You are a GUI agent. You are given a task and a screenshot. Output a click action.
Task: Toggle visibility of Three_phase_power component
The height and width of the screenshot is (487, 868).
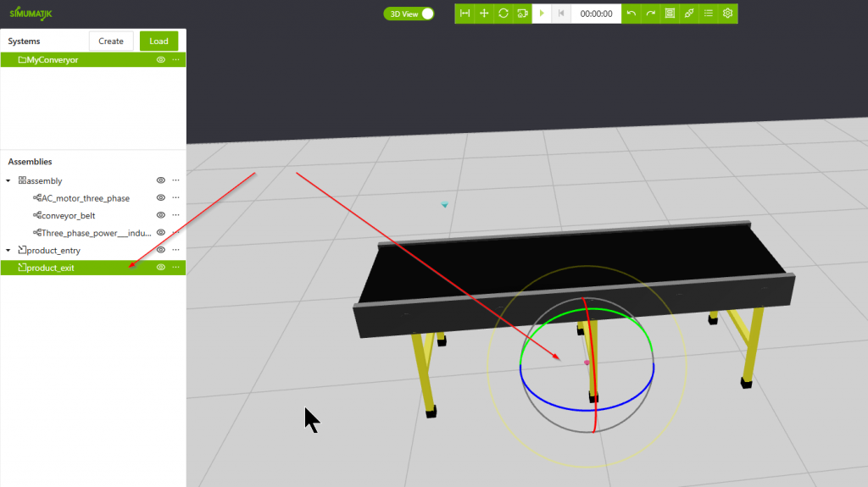160,232
